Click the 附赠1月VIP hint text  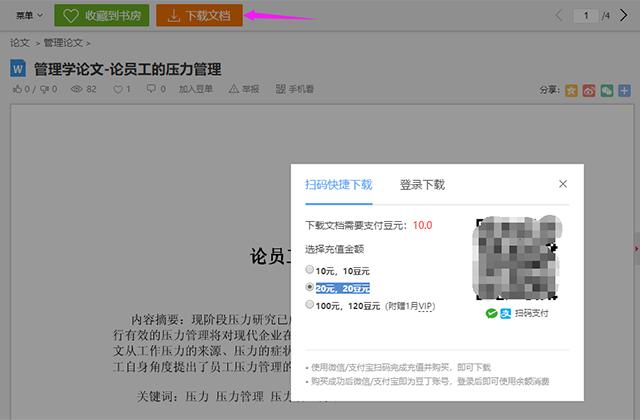point(410,306)
